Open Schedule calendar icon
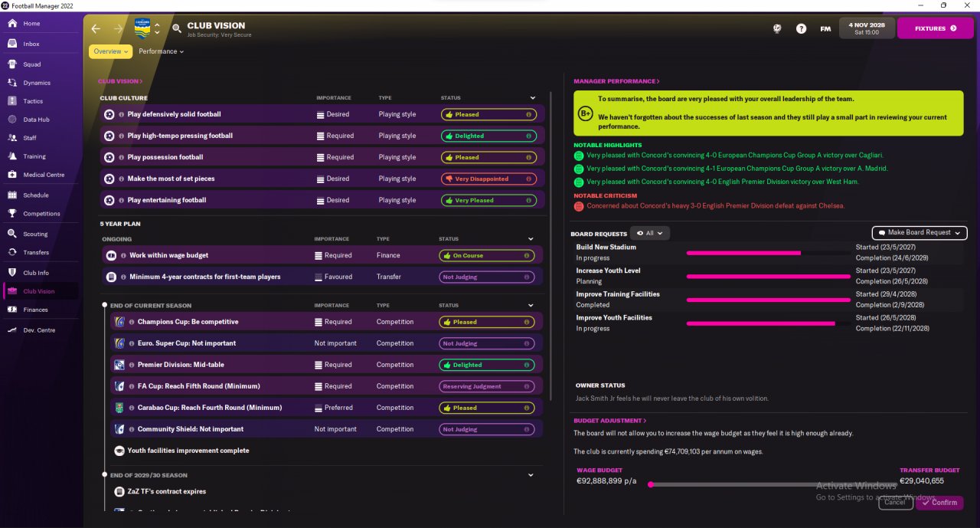This screenshot has width=980, height=528. tap(12, 195)
